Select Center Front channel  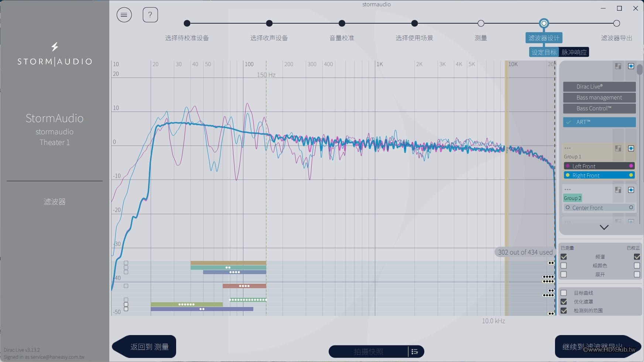599,208
